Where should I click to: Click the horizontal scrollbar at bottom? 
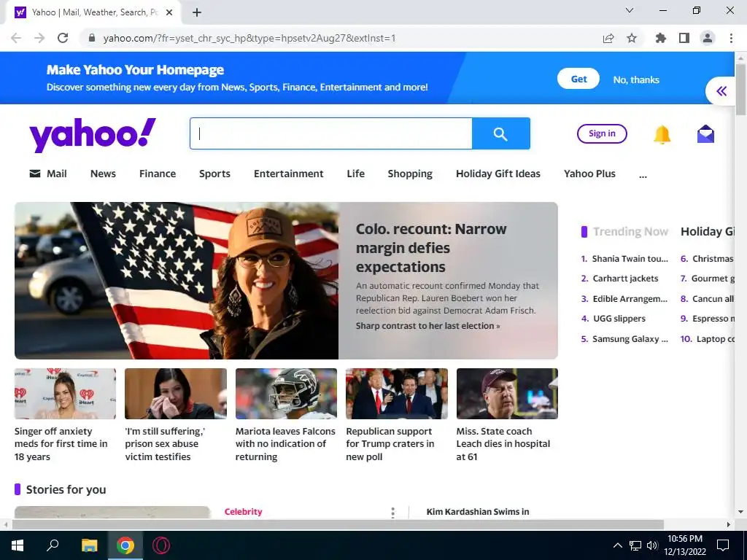(x=337, y=524)
